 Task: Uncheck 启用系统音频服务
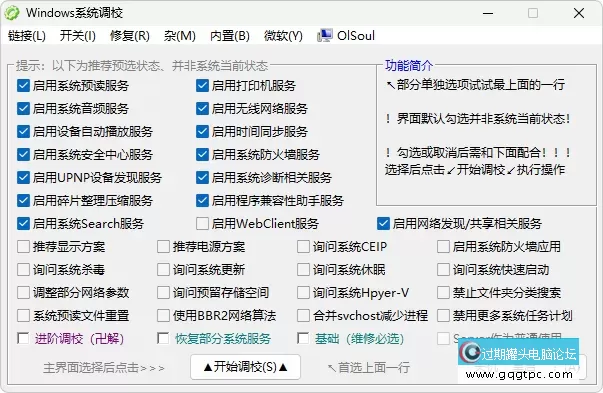pos(23,108)
